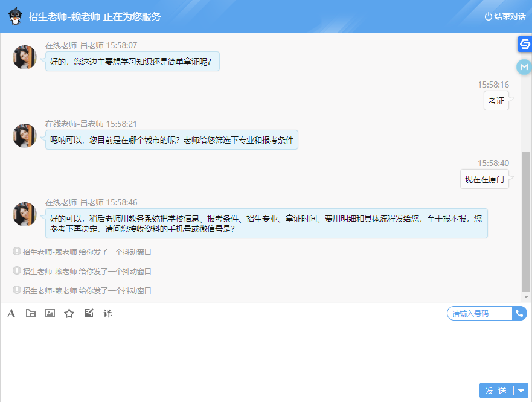
Task: Expand the send button options arrow
Action: 521,391
